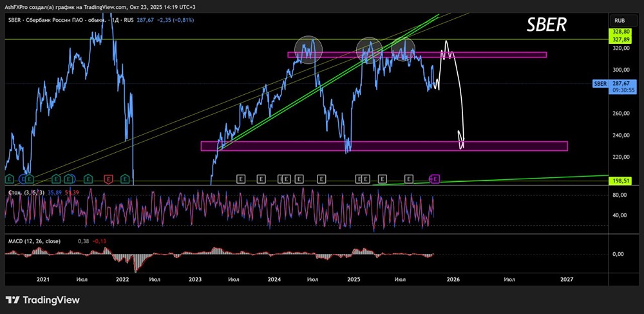Viewport: 644px width, 314px height.
Task: Click the 2023 time axis label
Action: (x=195, y=279)
